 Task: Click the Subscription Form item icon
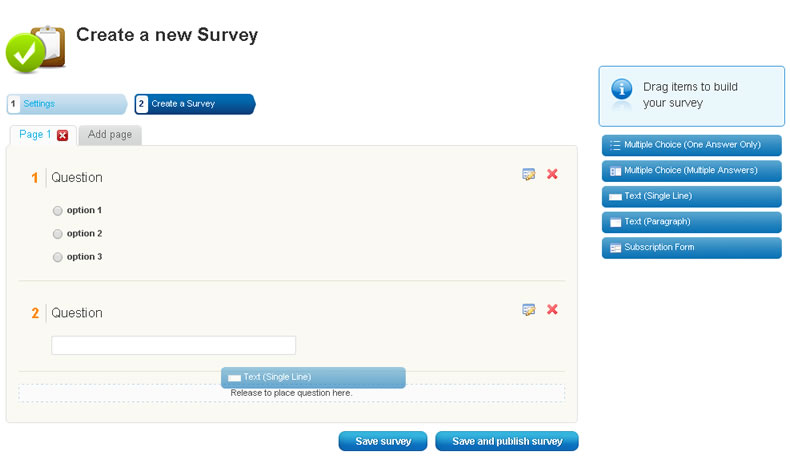615,248
